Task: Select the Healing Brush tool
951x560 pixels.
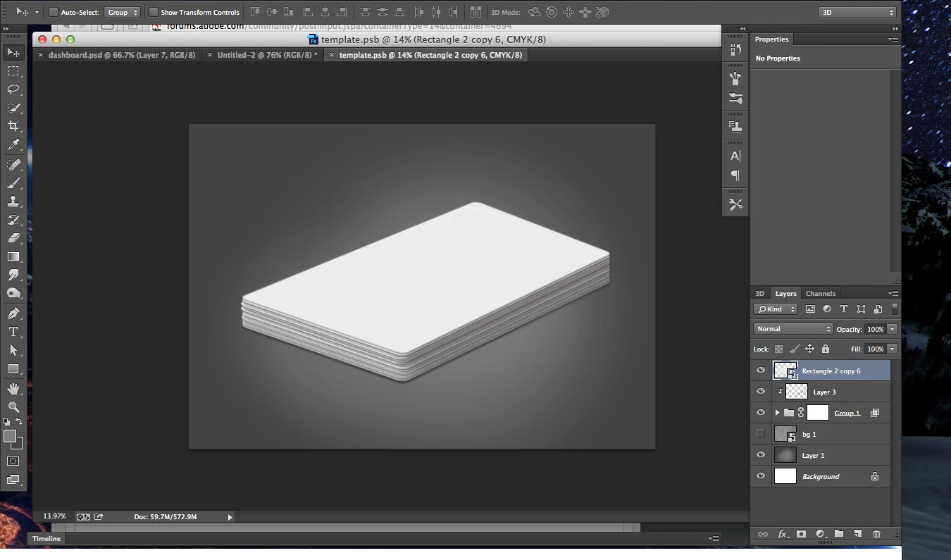Action: coord(13,164)
